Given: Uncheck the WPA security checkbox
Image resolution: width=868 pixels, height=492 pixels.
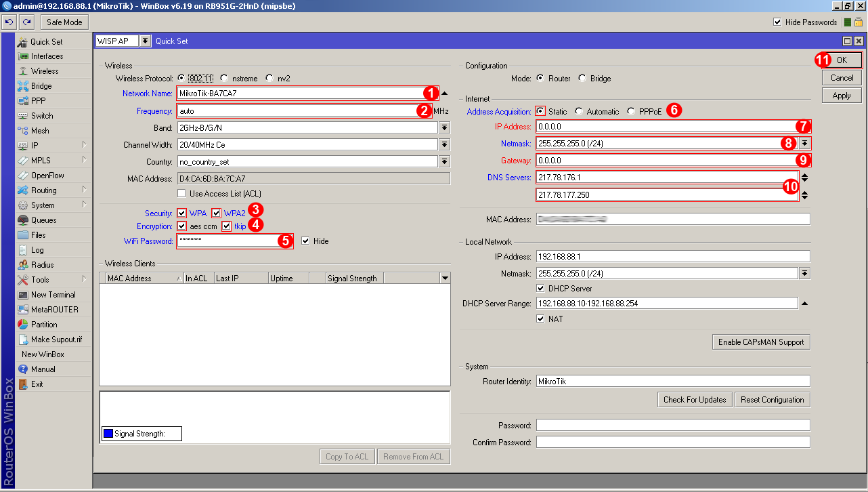Looking at the screenshot, I should coord(181,213).
